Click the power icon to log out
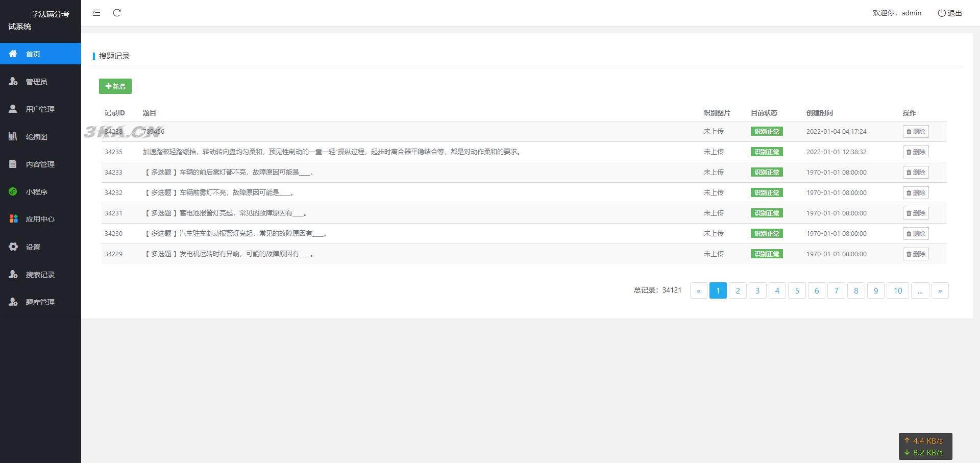Viewport: 980px width, 463px height. pos(942,13)
